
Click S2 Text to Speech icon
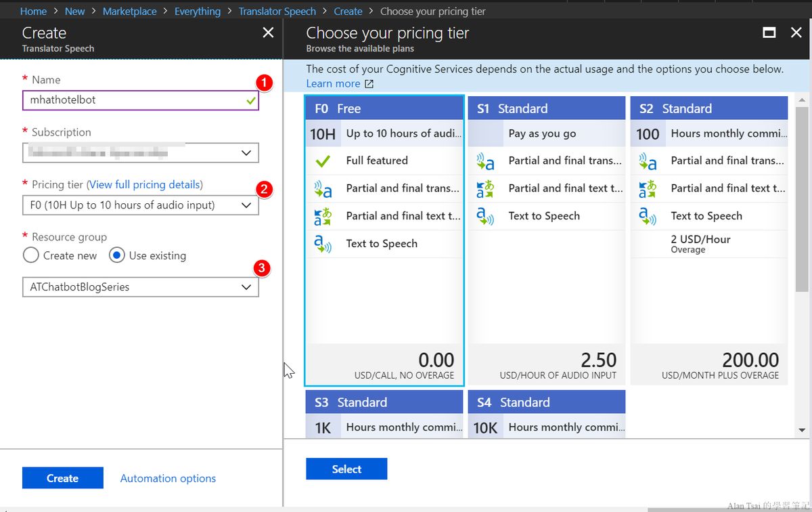tap(648, 216)
